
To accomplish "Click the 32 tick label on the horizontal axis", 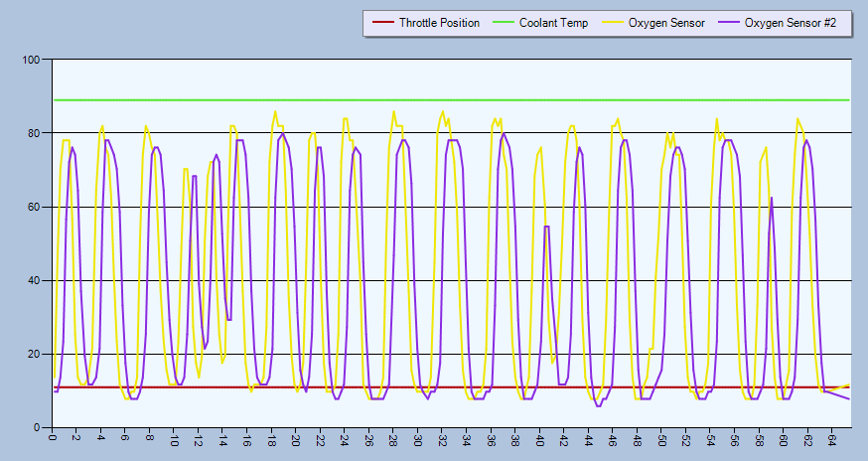I will [x=443, y=441].
